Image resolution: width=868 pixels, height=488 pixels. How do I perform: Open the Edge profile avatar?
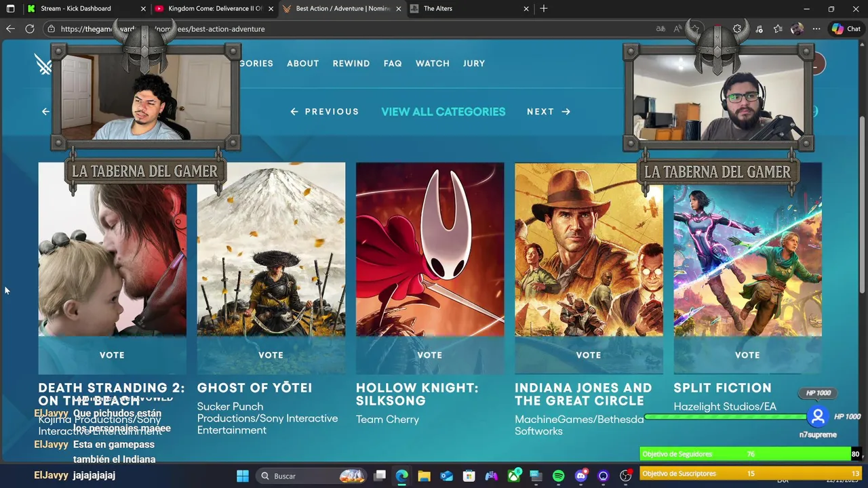(797, 28)
